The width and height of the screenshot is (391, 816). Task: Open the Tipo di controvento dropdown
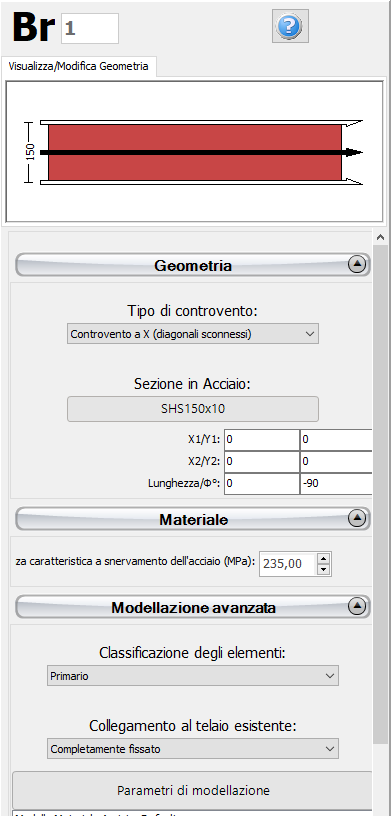pos(193,334)
